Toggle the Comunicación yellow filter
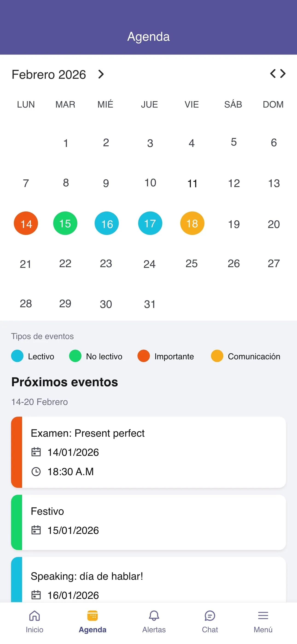Screen dimensions: 297x644 [x=245, y=356]
